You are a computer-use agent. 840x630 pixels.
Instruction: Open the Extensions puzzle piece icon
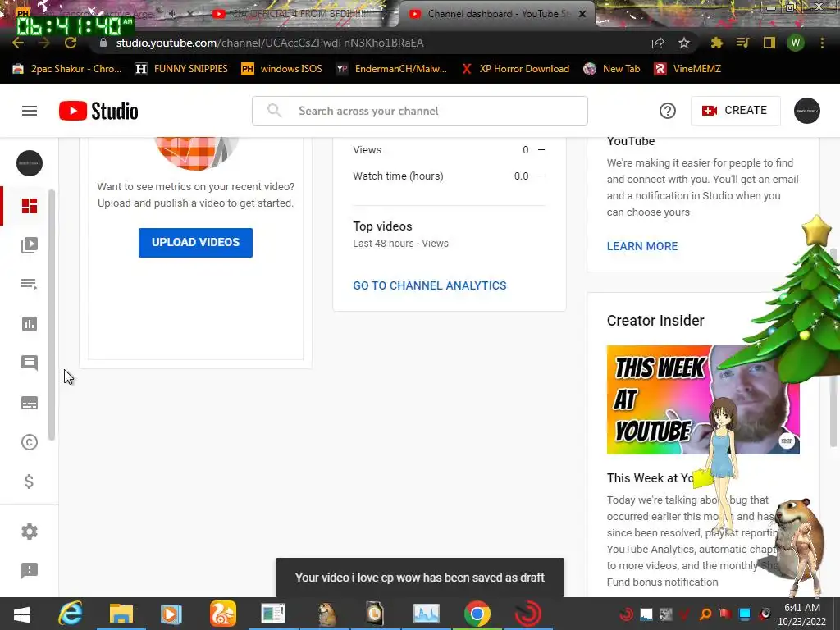pos(717,43)
